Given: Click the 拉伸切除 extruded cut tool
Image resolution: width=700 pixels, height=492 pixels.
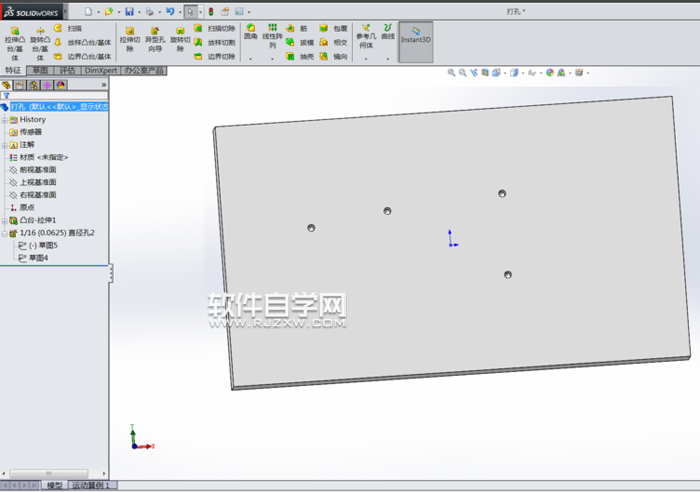Looking at the screenshot, I should pos(130,39).
